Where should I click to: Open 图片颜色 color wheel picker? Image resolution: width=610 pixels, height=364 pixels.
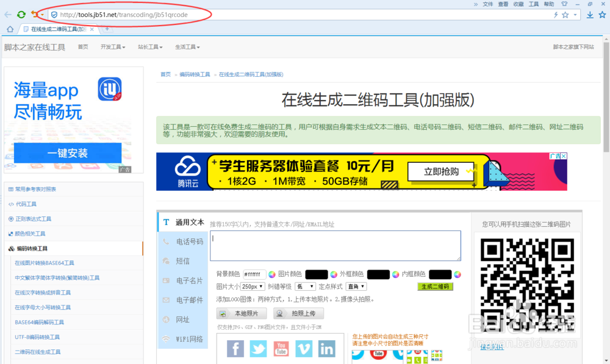coord(334,274)
